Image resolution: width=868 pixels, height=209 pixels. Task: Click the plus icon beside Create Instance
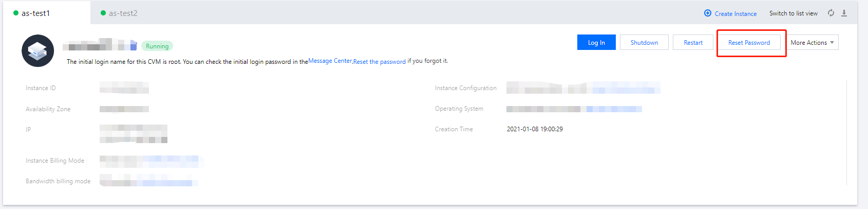click(708, 13)
